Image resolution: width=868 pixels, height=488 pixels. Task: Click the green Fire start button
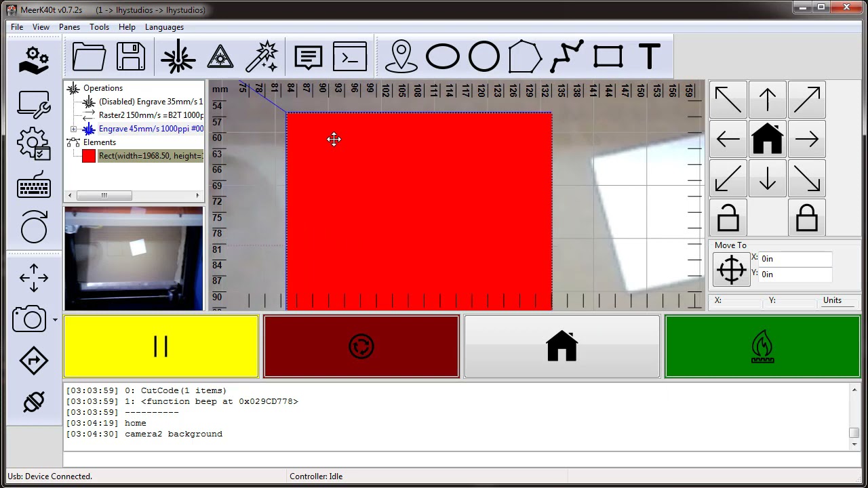coord(762,346)
